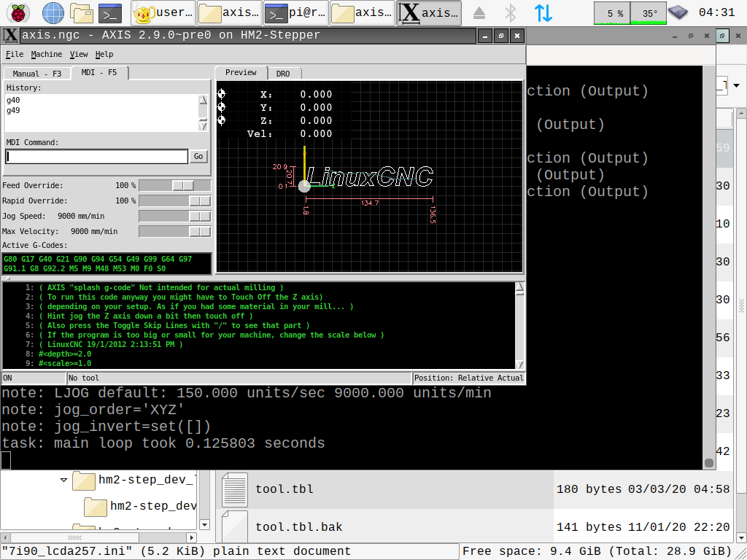
Task: Open dropdown arrow in background window
Action: pos(737,86)
